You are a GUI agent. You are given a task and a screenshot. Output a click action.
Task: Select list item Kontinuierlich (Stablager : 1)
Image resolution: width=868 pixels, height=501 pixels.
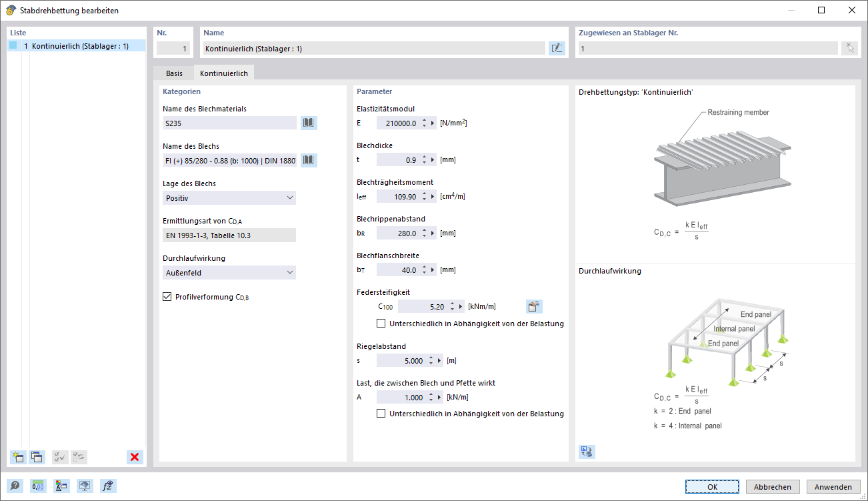77,46
